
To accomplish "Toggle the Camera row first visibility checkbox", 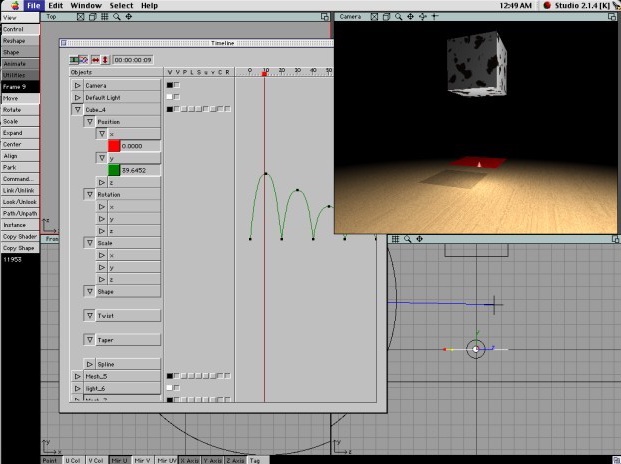I will 170,85.
